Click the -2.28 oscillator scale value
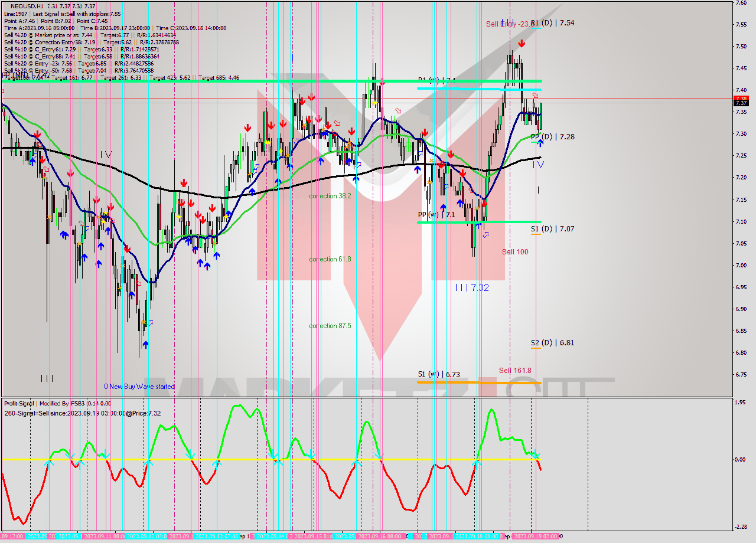 coord(741,527)
